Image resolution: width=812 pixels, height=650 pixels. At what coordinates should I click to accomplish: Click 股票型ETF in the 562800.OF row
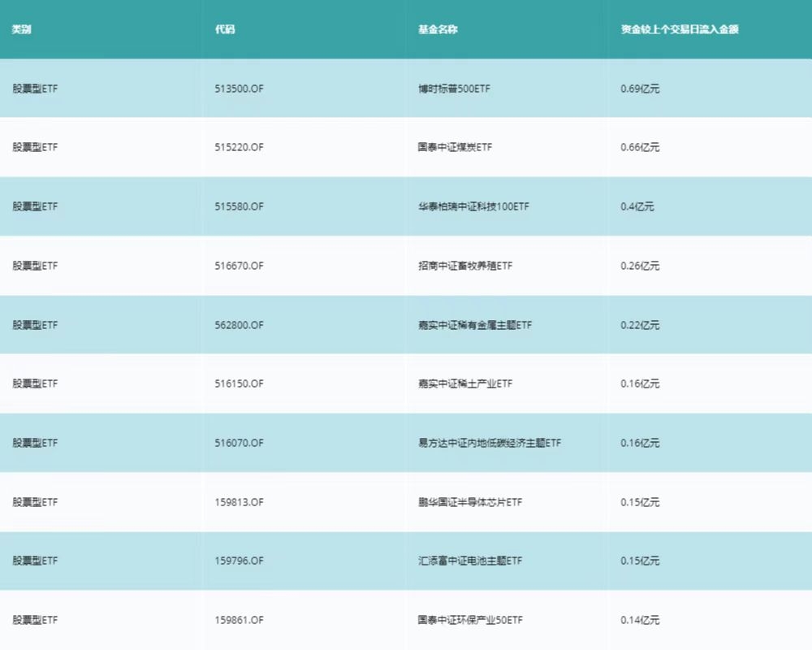point(35,325)
